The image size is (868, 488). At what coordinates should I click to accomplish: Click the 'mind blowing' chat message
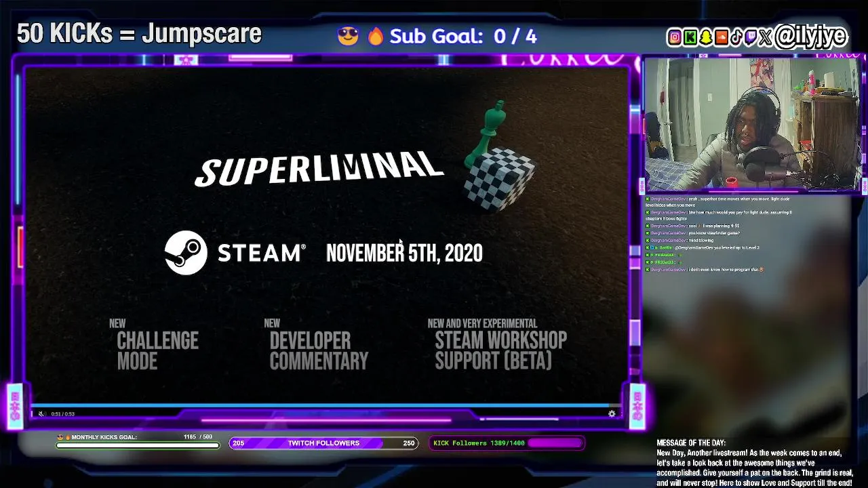[x=679, y=241]
